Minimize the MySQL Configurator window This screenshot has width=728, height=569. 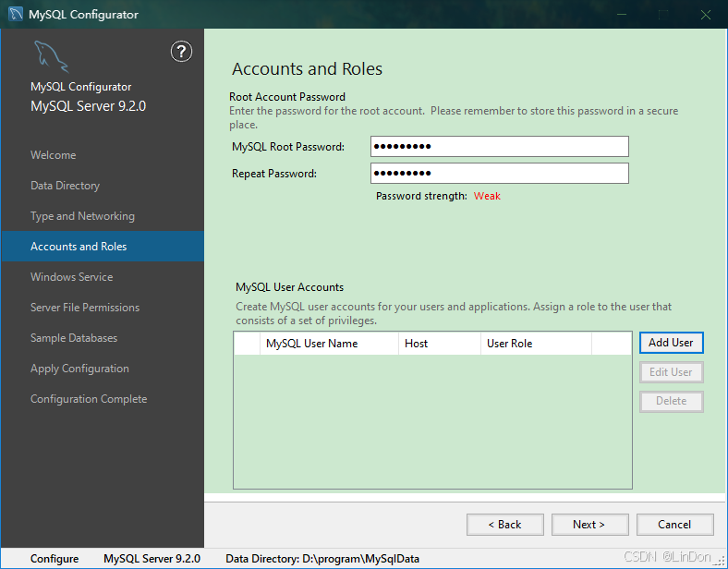point(622,15)
